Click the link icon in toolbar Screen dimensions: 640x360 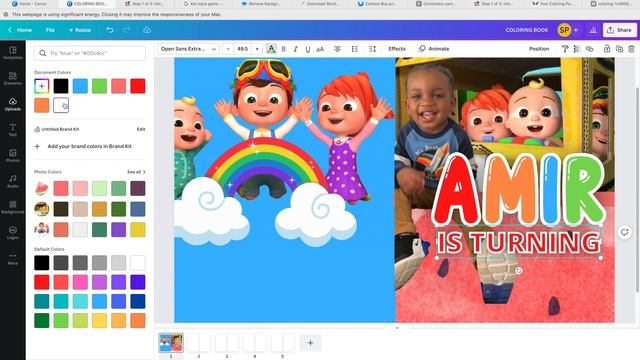589,49
